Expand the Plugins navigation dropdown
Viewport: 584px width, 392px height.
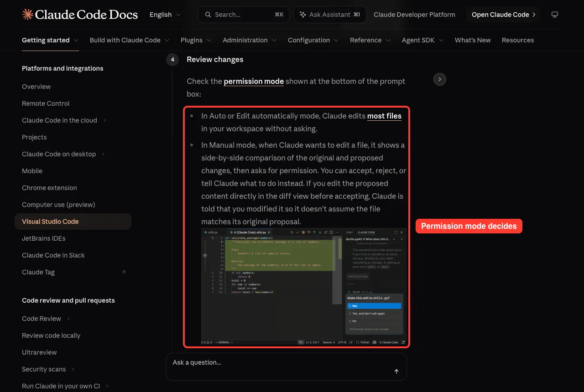pyautogui.click(x=196, y=40)
